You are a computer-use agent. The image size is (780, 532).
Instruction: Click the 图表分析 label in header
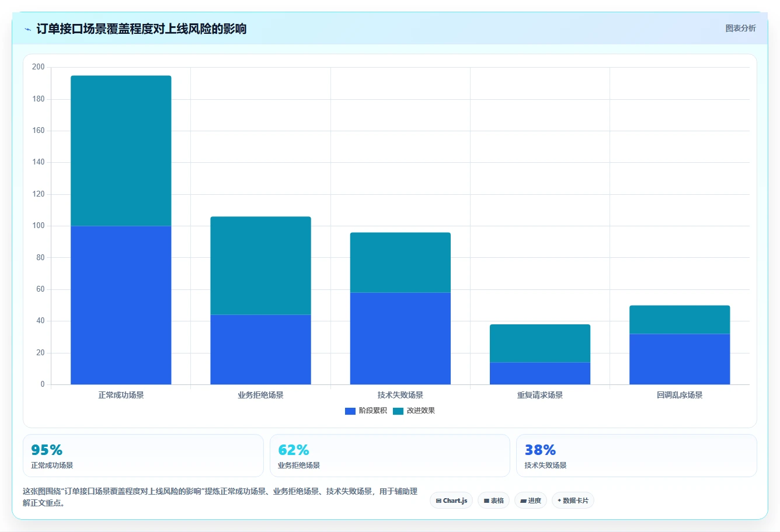pos(740,28)
